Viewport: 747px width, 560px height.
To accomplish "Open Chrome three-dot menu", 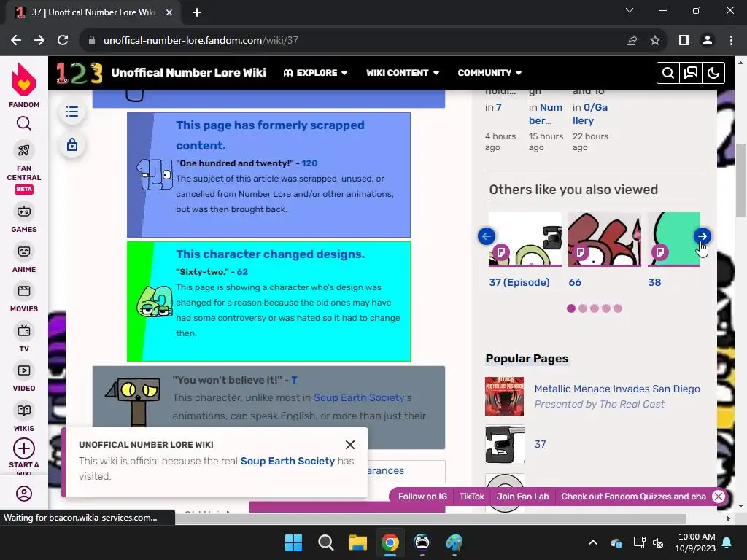I will pyautogui.click(x=731, y=41).
